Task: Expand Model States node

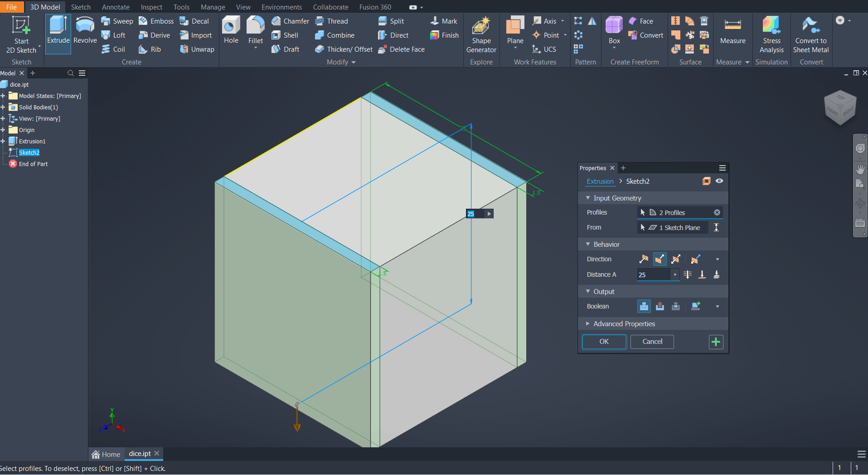Action: pyautogui.click(x=3, y=96)
